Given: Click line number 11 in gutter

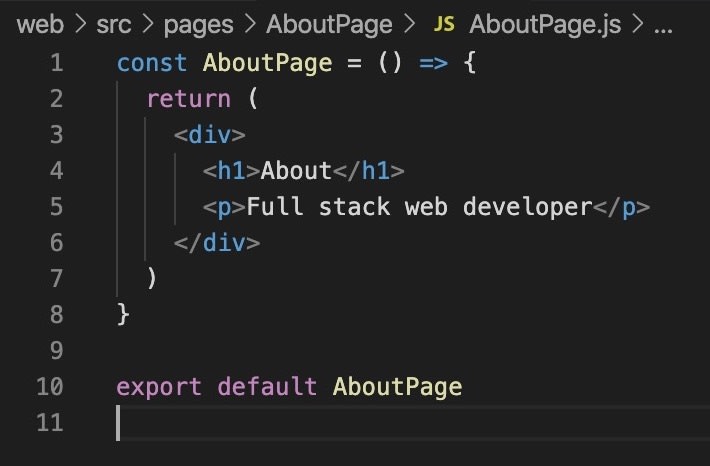Looking at the screenshot, I should tap(50, 423).
